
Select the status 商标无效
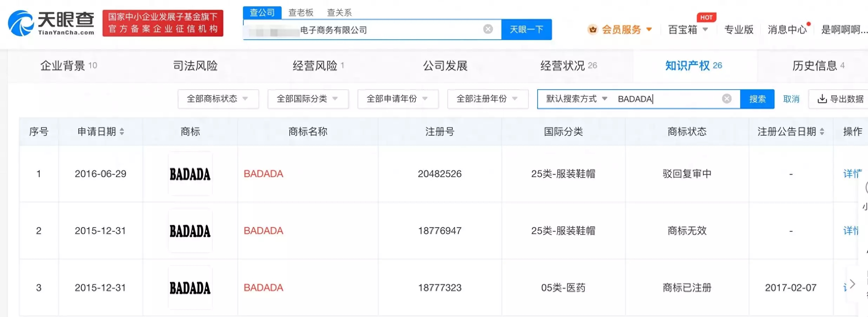click(687, 231)
